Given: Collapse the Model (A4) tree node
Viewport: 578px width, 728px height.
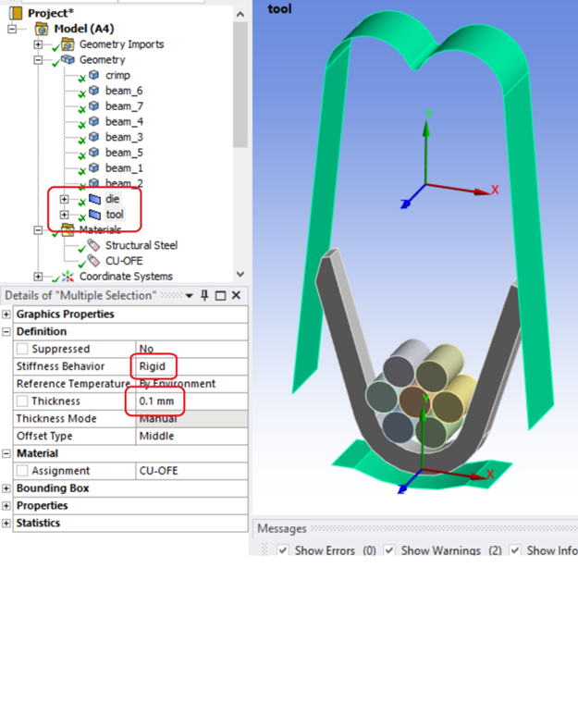Looking at the screenshot, I should click(12, 29).
